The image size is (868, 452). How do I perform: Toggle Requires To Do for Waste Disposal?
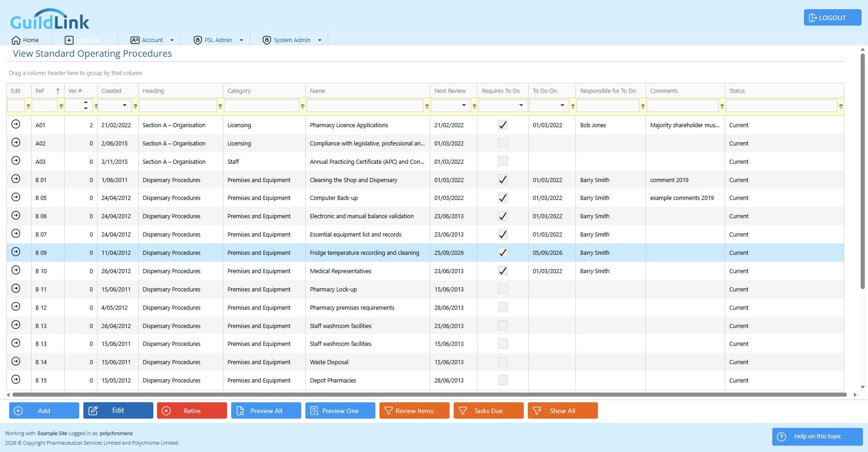[503, 361]
